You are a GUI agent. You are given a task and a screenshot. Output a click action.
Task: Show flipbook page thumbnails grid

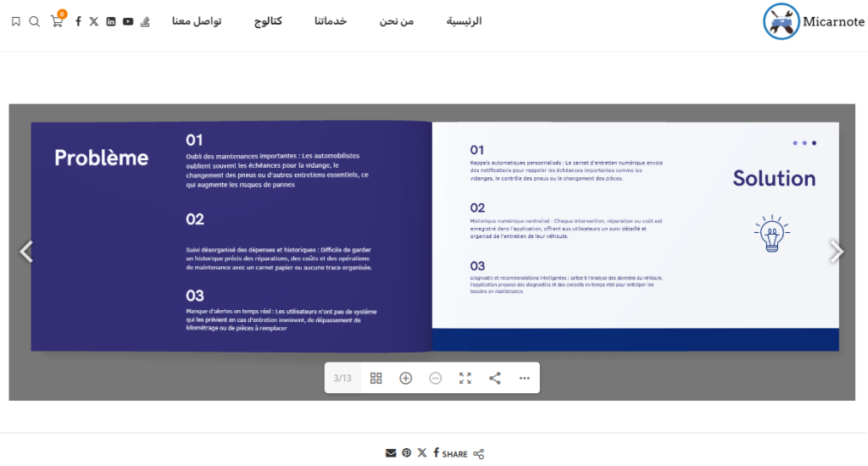tap(376, 378)
